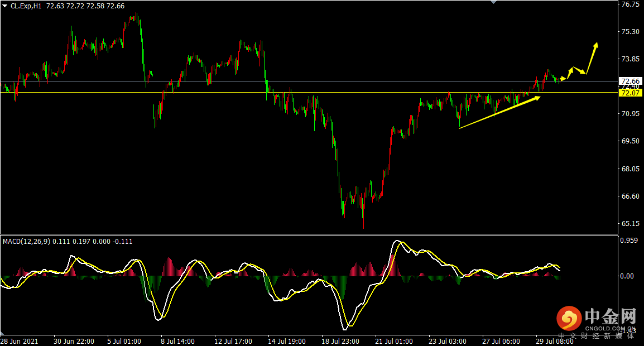Select the small first yellow arrow near 72.66
Viewport: 644px width, 346px height.
click(563, 79)
